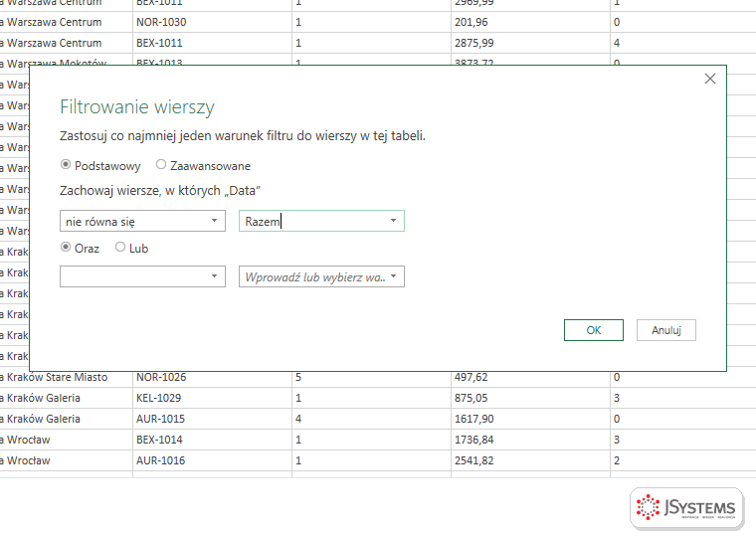756x537 pixels.
Task: Select cell KEL-1029 in the table
Action: tap(212, 398)
